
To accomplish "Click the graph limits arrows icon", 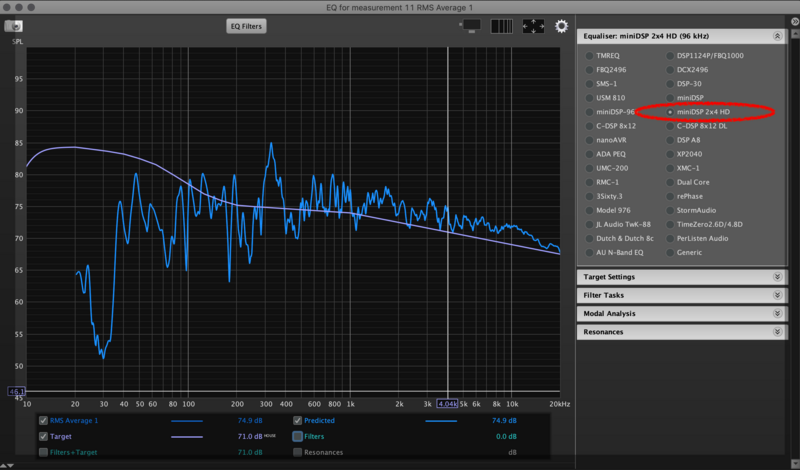I will [x=533, y=26].
